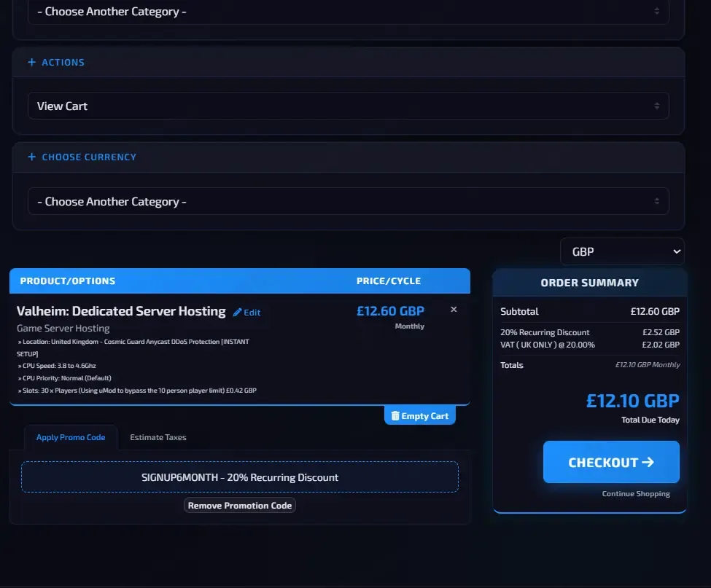Click the SIGNUP6MONTH promo code box
This screenshot has width=711, height=588.
coord(240,477)
